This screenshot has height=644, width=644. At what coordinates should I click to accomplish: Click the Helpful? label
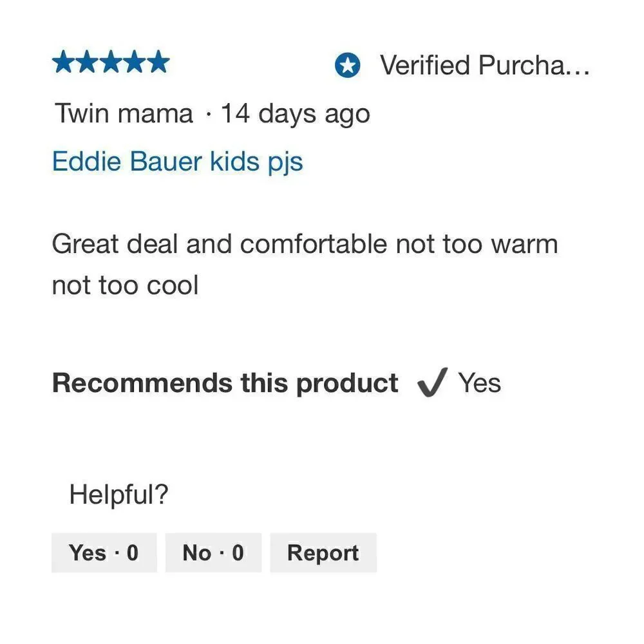pos(118,494)
